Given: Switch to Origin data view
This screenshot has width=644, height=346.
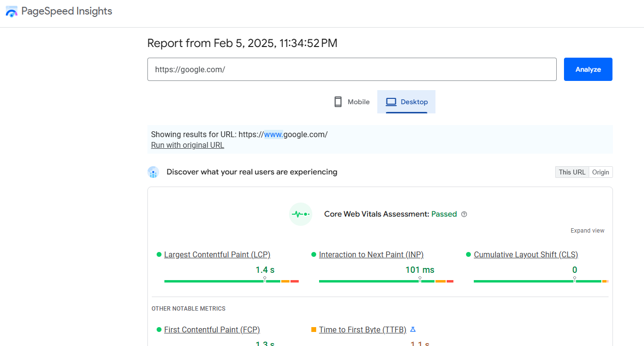Looking at the screenshot, I should pyautogui.click(x=600, y=172).
